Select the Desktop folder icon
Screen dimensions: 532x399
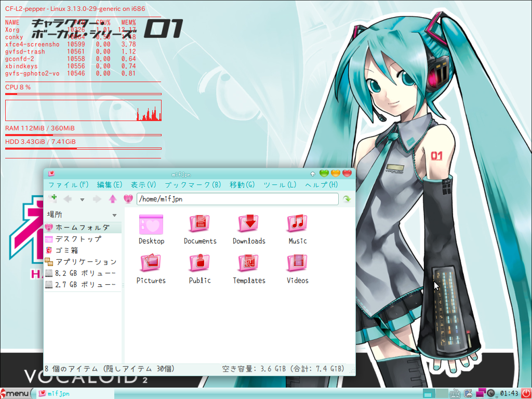click(151, 224)
